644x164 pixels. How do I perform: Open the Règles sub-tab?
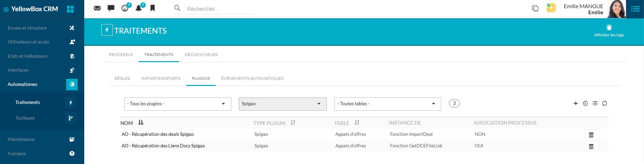tap(122, 78)
